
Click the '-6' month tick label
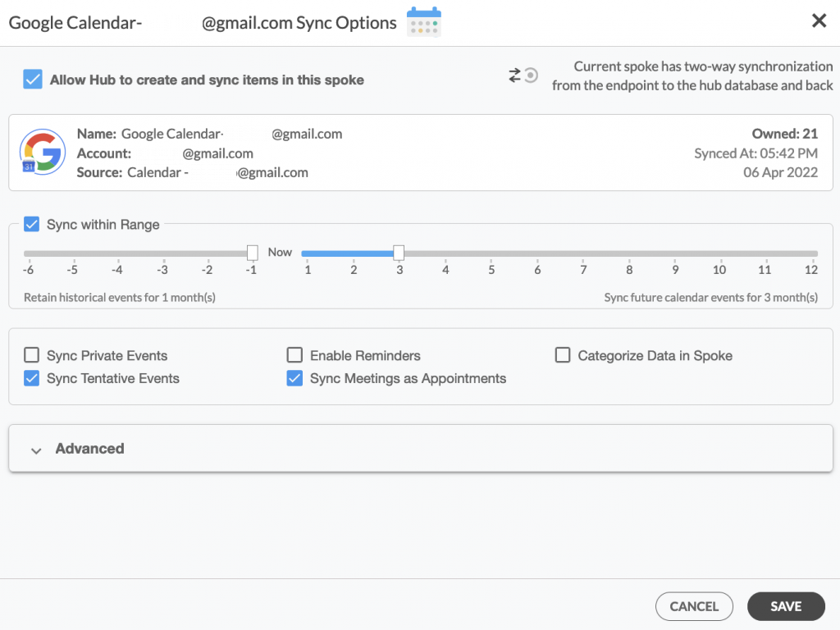[x=28, y=270]
